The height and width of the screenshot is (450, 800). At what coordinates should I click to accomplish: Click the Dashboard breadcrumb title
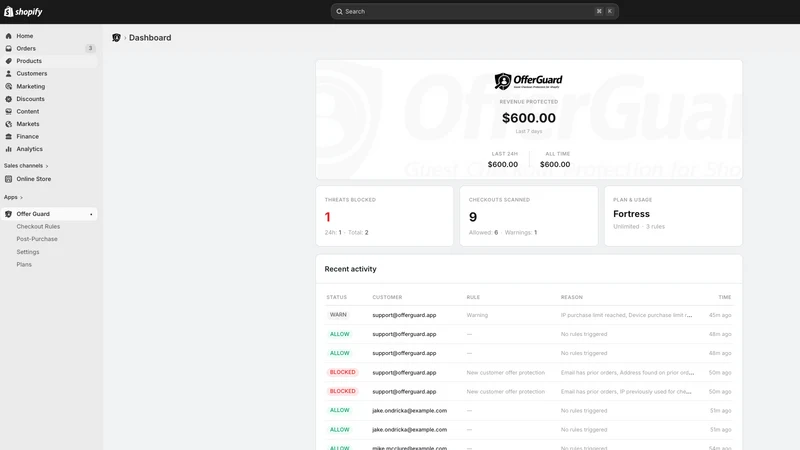pyautogui.click(x=150, y=38)
